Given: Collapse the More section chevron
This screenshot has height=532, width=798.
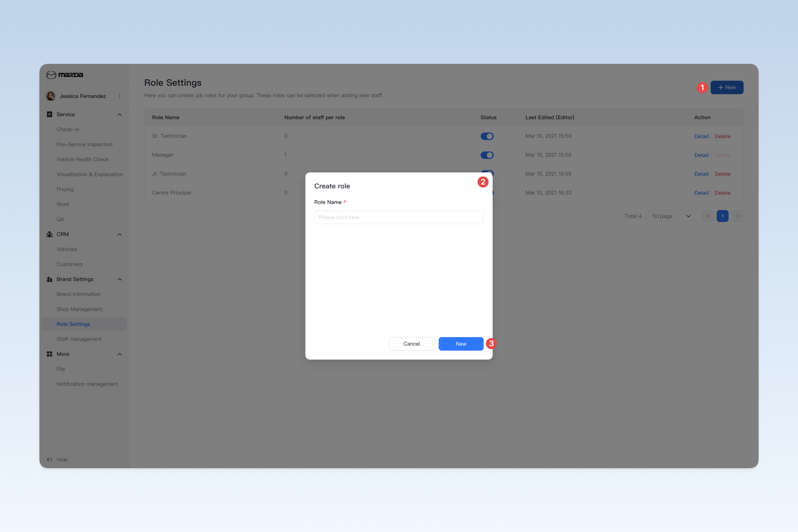Looking at the screenshot, I should [119, 354].
